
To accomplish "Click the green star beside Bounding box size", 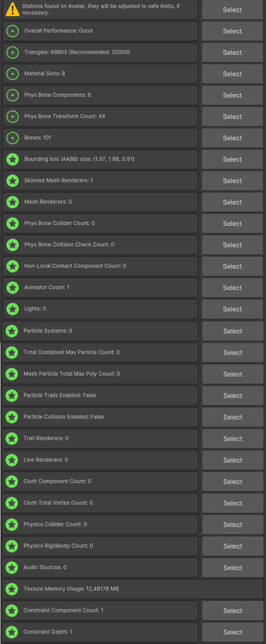I will [13, 159].
